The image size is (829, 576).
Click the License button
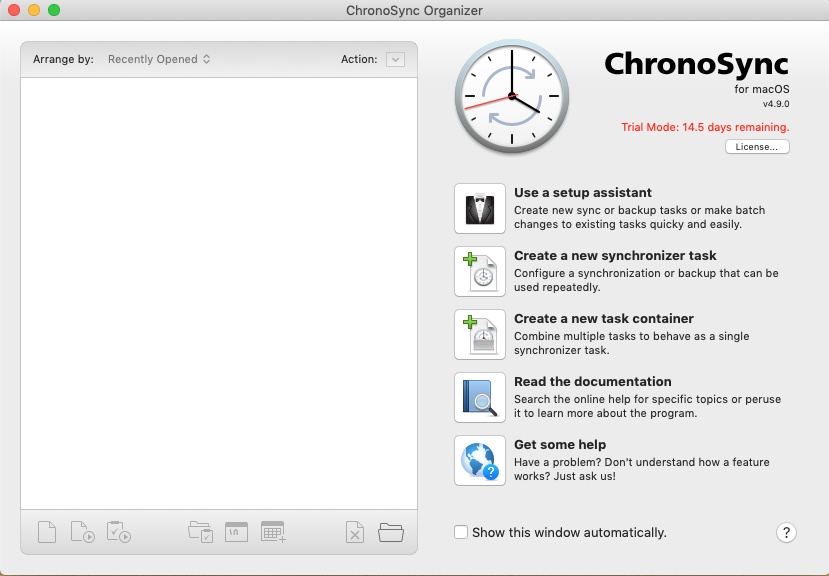pos(756,146)
